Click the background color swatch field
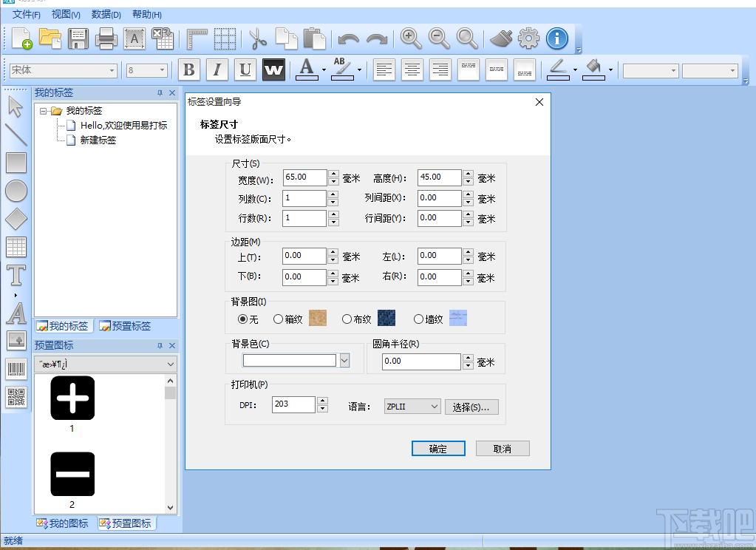This screenshot has width=756, height=550. (289, 361)
